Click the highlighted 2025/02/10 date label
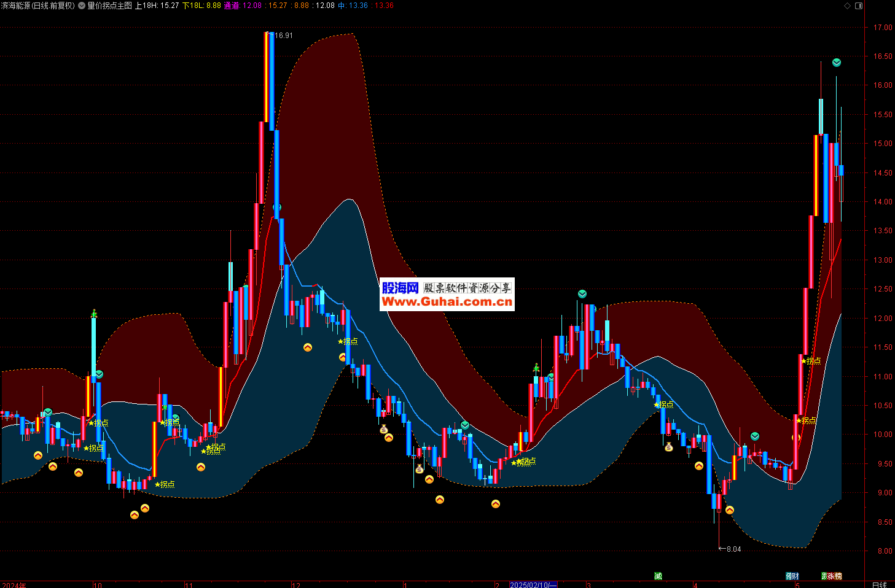 [533, 584]
